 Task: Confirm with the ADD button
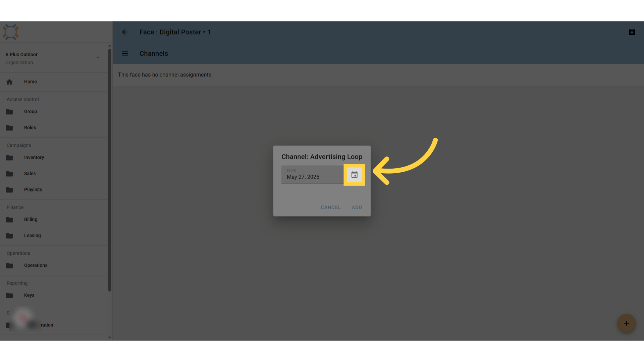[357, 207]
